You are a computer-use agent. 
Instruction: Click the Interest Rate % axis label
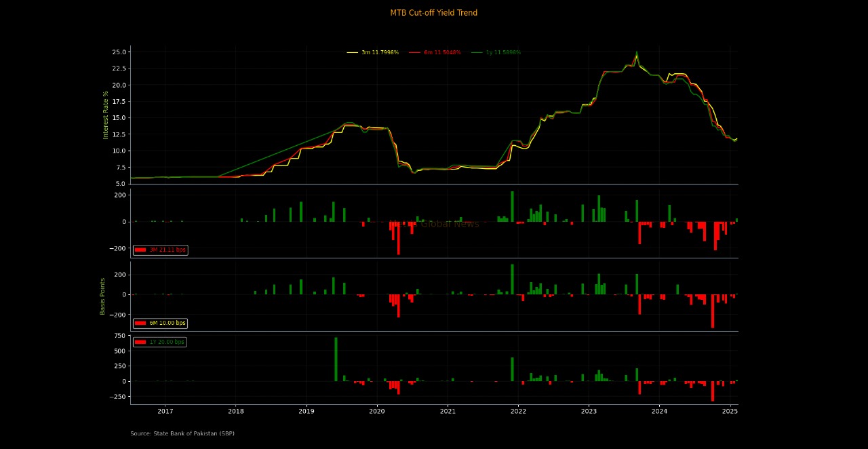pyautogui.click(x=106, y=115)
